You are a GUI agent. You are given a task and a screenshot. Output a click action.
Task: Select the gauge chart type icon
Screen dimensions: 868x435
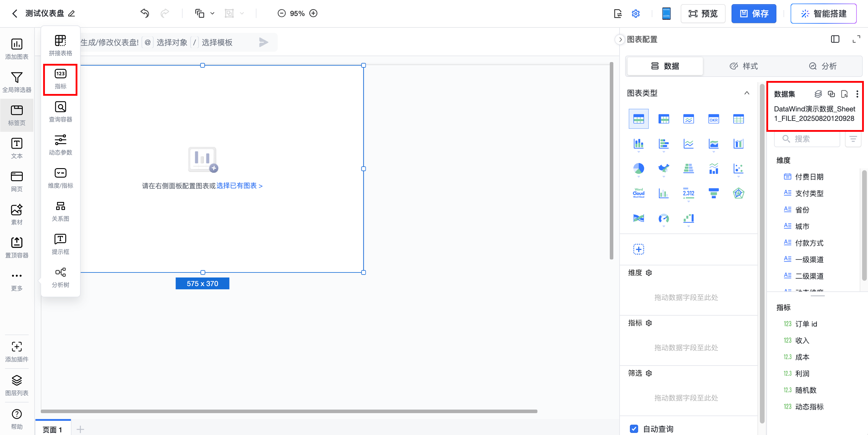tap(664, 218)
